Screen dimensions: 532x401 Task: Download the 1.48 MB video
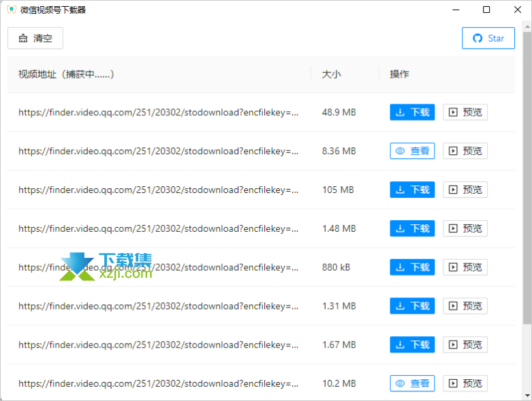(x=412, y=228)
